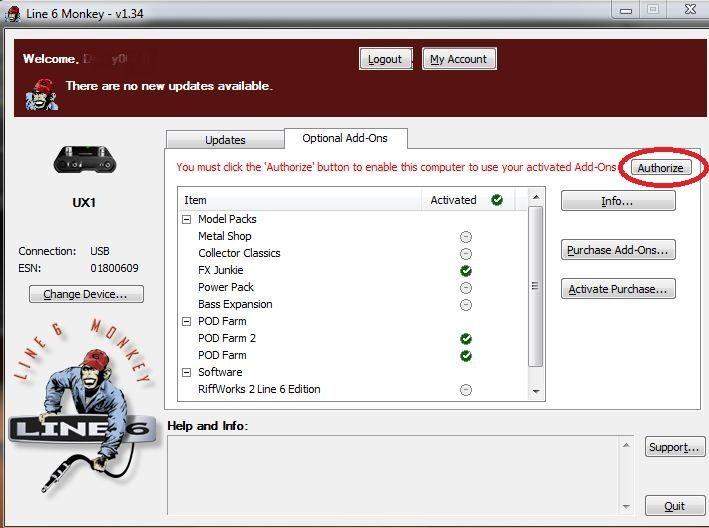709x528 pixels.
Task: Click the UX1 device name label
Action: [x=84, y=203]
